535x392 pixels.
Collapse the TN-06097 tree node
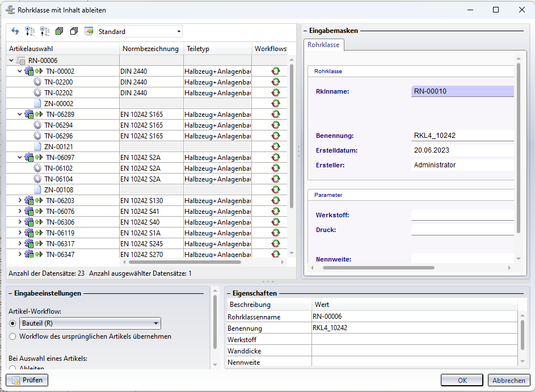(x=20, y=158)
